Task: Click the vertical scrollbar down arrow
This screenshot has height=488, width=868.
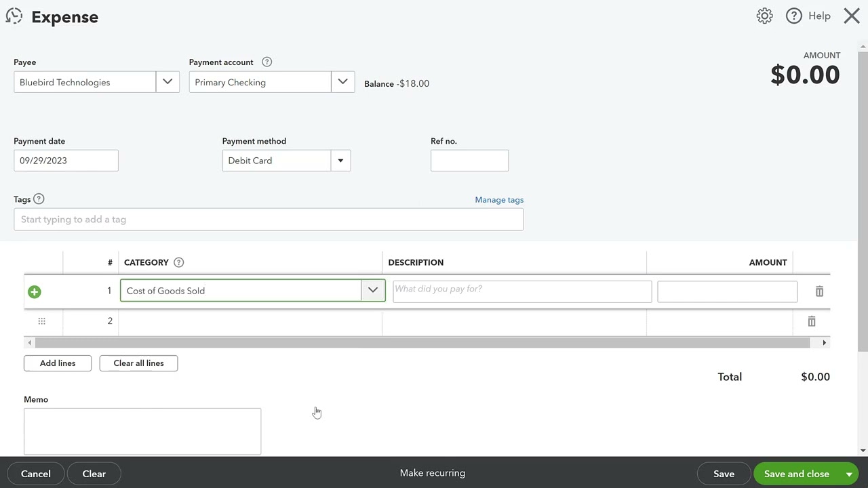Action: tap(863, 451)
